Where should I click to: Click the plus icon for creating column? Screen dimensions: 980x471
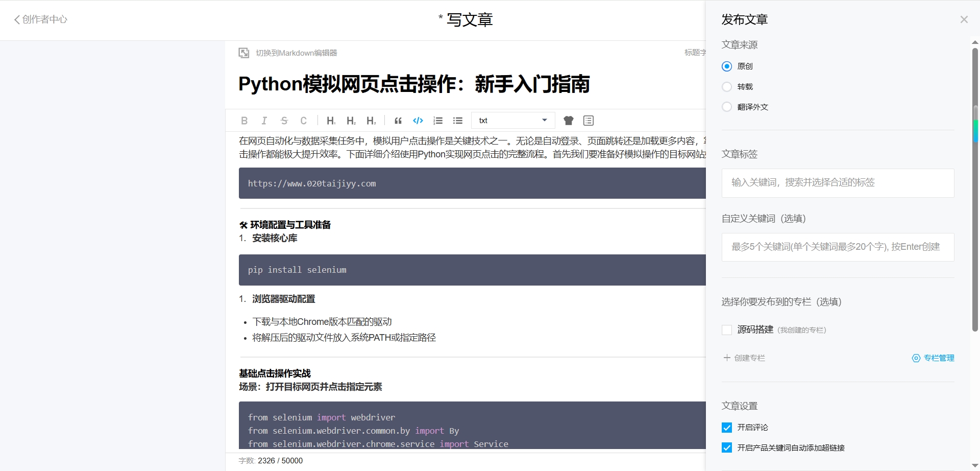click(x=727, y=358)
